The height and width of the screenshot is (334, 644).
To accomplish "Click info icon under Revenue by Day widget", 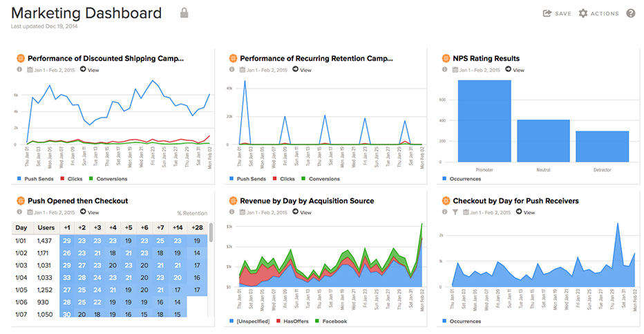I will pyautogui.click(x=232, y=212).
